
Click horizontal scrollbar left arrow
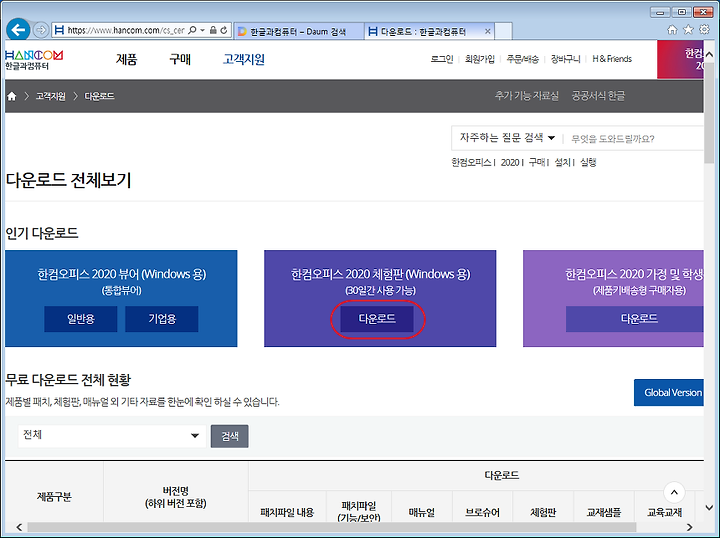click(x=19, y=527)
